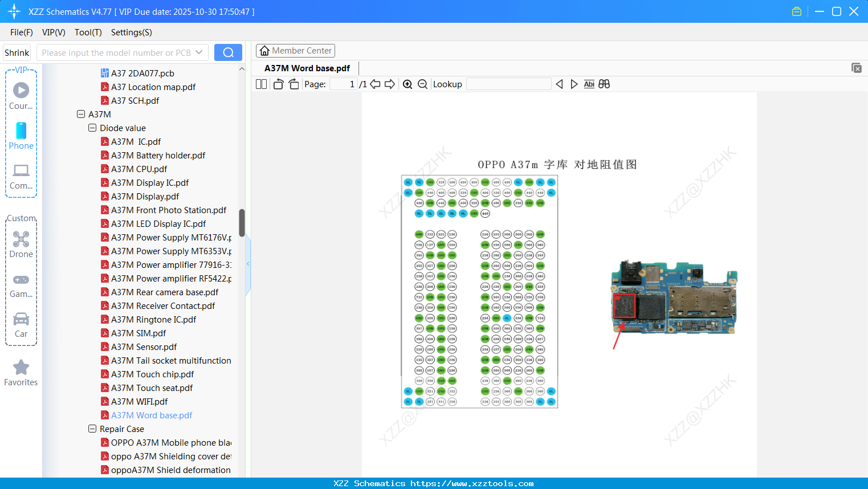Zoom out of the PDF document
This screenshot has height=489, width=868.
click(x=422, y=84)
